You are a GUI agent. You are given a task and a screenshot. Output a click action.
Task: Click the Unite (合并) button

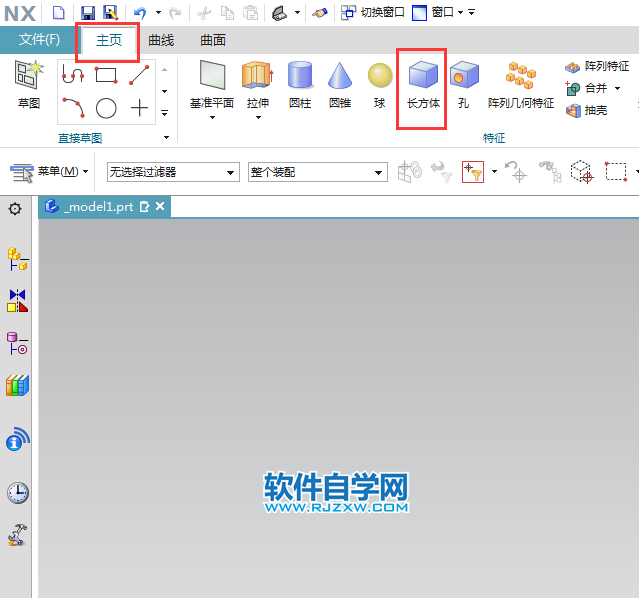point(587,88)
